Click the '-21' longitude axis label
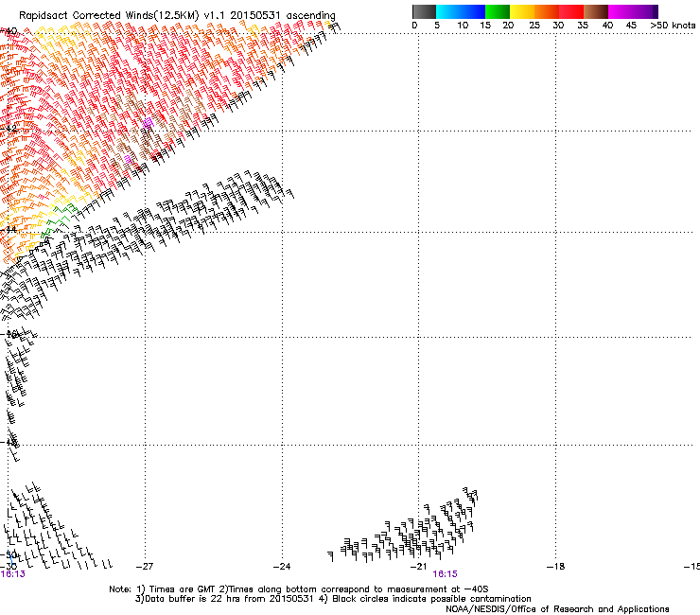 (x=418, y=567)
